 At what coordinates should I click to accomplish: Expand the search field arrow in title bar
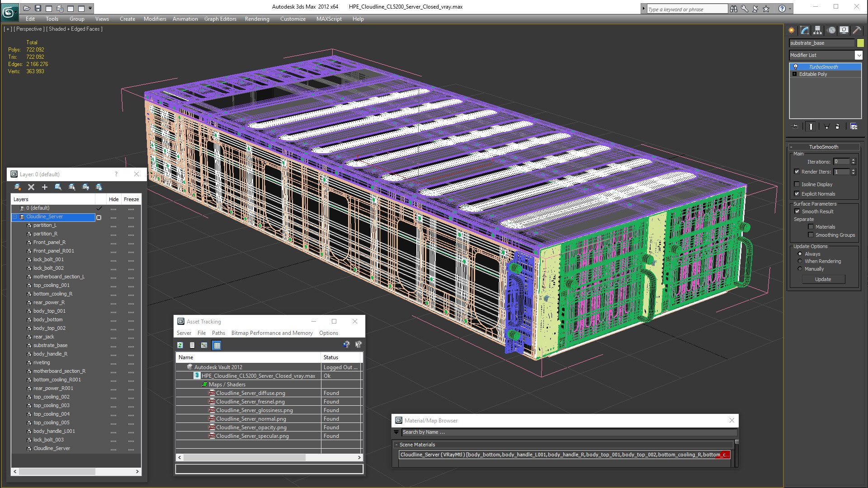coord(643,9)
